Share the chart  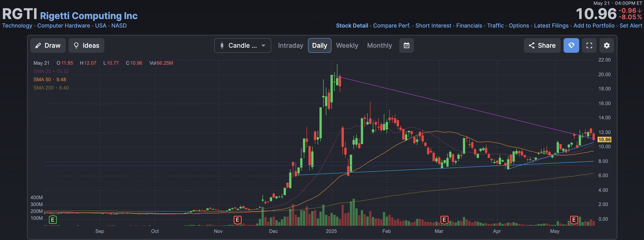click(542, 45)
